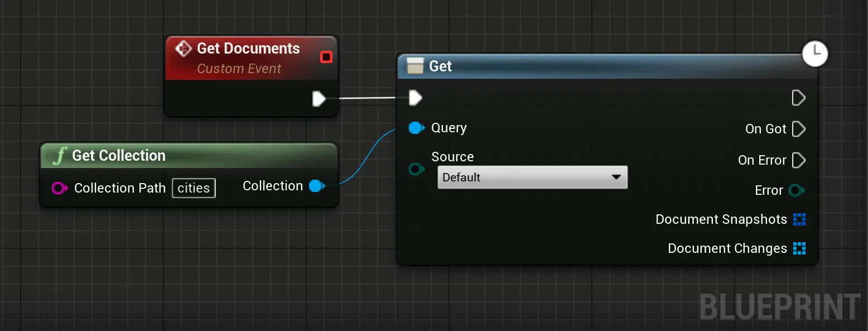Click the Document Changes array pin
This screenshot has width=868, height=331.
[x=799, y=248]
